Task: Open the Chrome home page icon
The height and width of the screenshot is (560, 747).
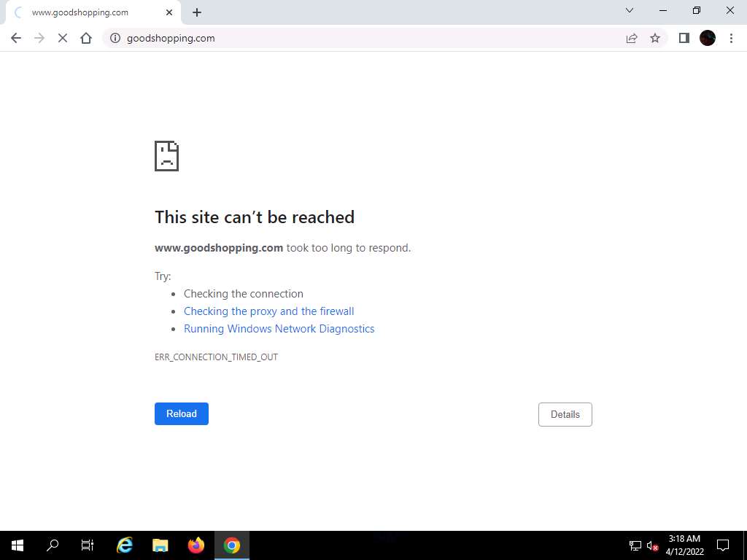Action: click(x=86, y=38)
